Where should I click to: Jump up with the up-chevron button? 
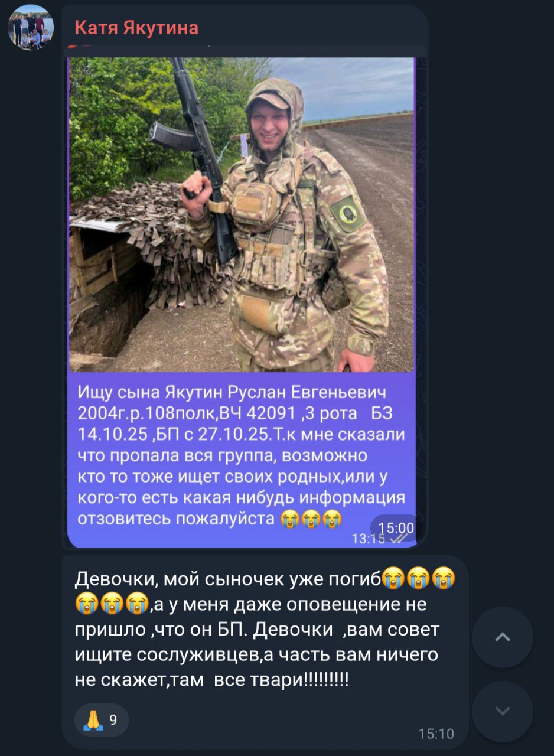point(503,637)
